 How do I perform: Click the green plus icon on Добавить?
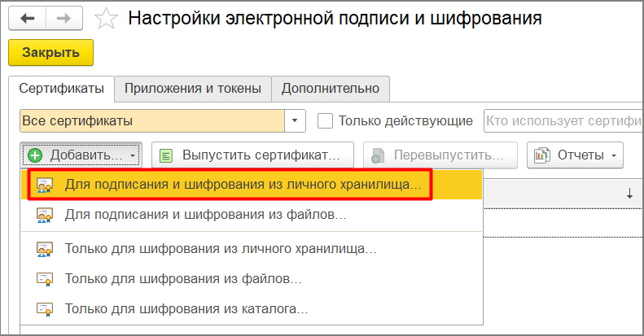pos(35,155)
